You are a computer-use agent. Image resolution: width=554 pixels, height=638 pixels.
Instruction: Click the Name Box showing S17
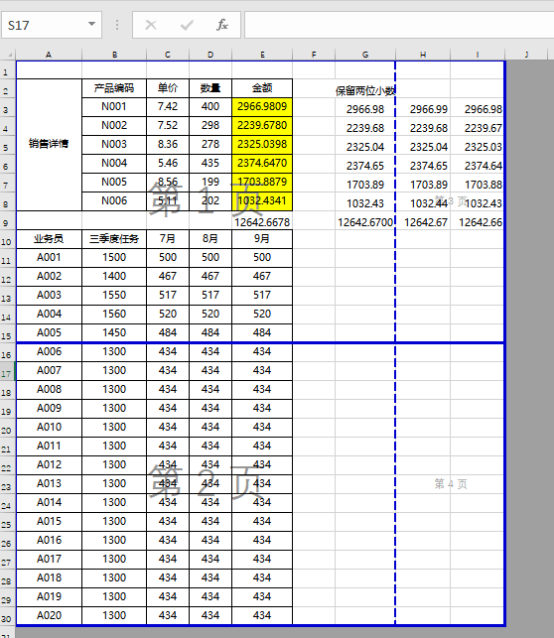tap(51, 25)
